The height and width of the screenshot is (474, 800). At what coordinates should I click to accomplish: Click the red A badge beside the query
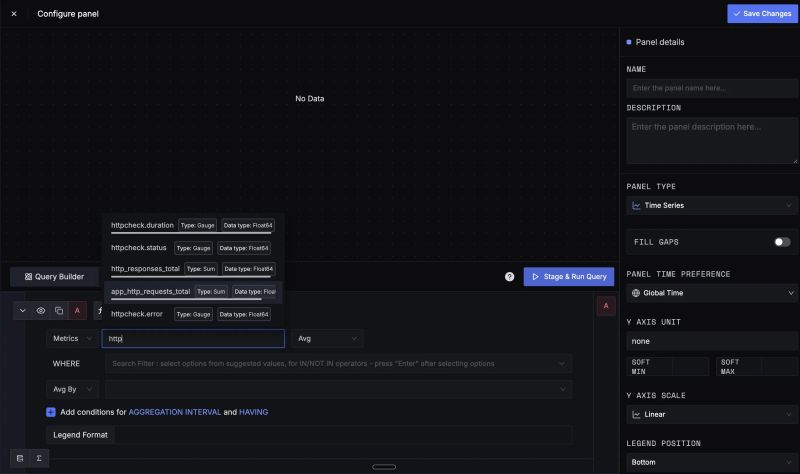coord(606,306)
